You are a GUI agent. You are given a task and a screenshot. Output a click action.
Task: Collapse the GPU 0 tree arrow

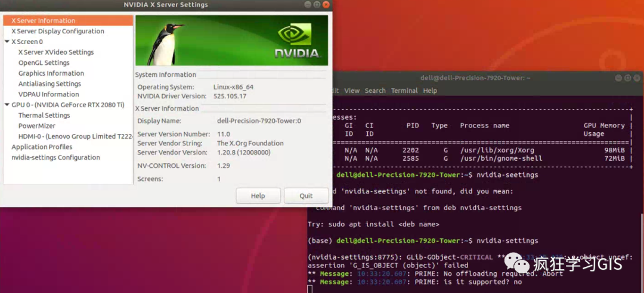[7, 105]
